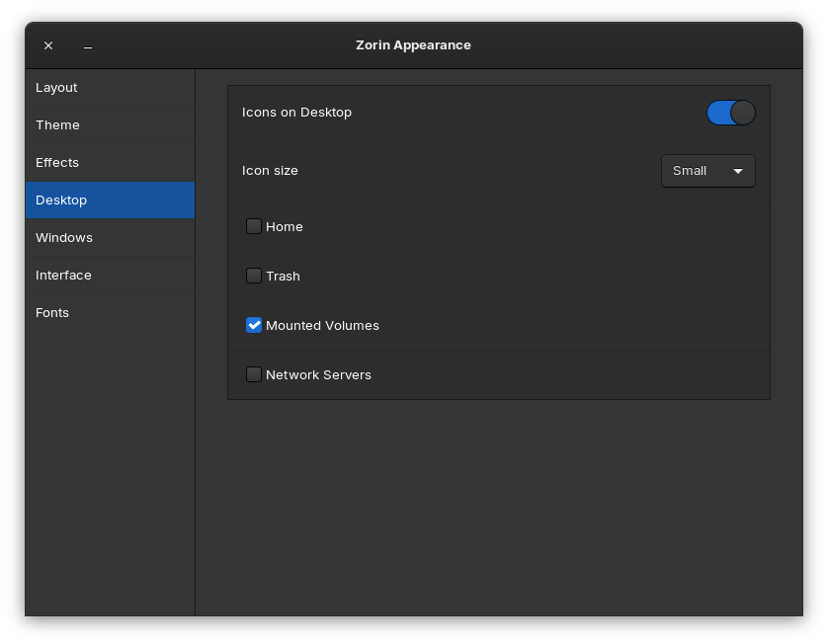Image resolution: width=828 pixels, height=644 pixels.
Task: Open the Layout section
Action: pyautogui.click(x=110, y=88)
